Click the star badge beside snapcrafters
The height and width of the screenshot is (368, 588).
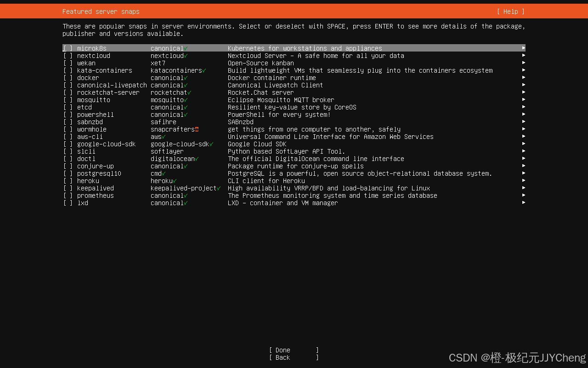tap(197, 129)
